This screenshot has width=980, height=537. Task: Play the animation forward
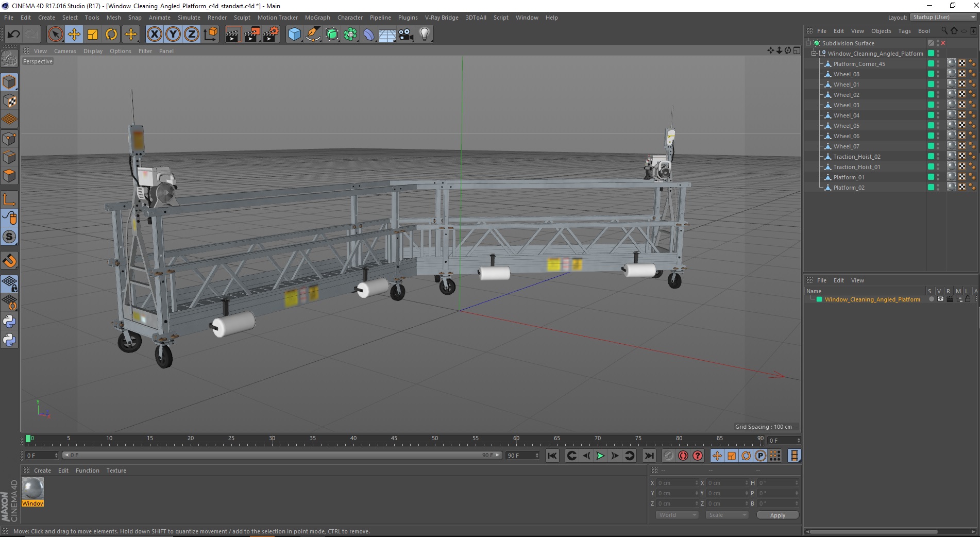pyautogui.click(x=600, y=456)
